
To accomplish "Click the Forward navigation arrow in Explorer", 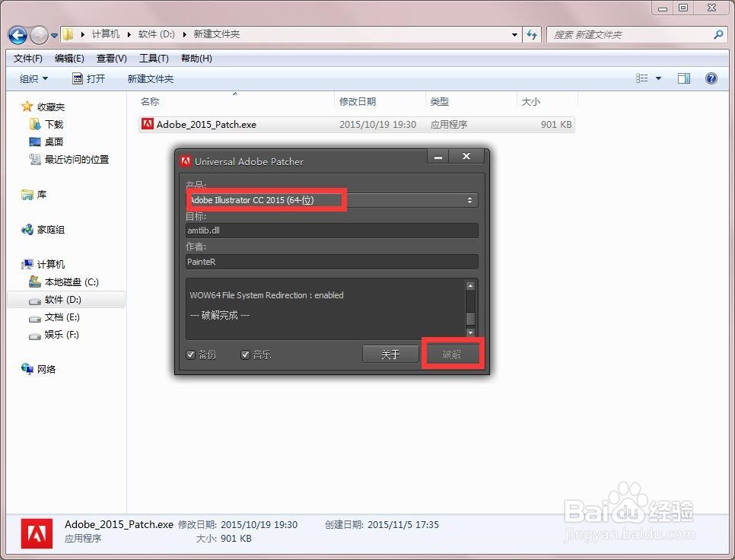I will (x=39, y=35).
